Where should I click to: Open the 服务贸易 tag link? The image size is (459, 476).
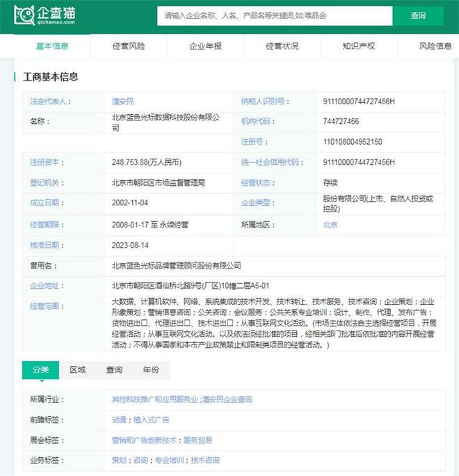(x=198, y=441)
